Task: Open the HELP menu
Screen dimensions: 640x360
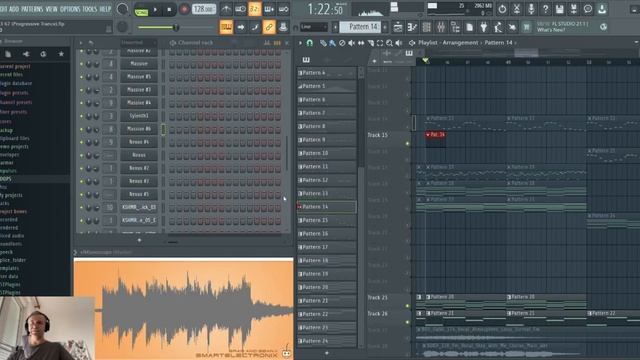Action: click(x=105, y=9)
